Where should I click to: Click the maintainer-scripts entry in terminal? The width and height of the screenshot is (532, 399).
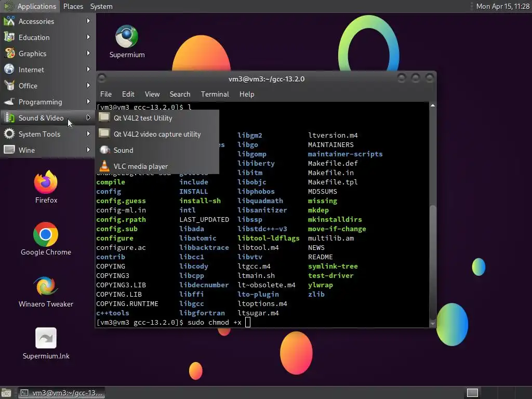(345, 154)
